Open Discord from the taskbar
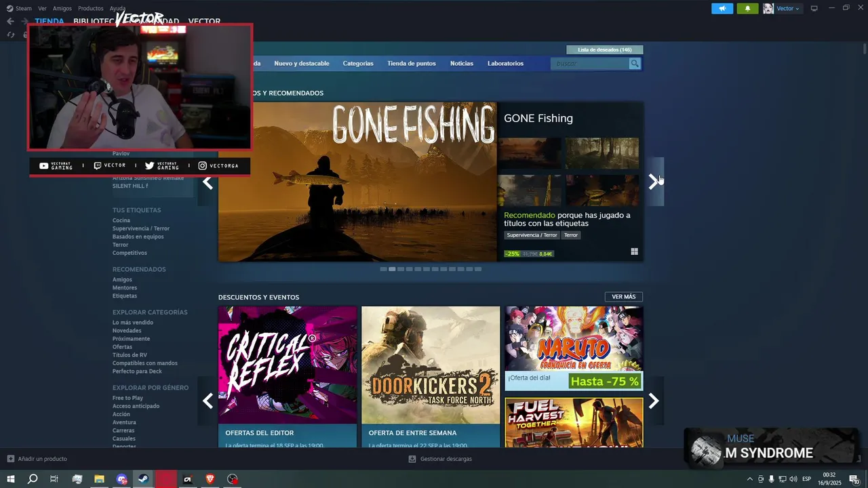The image size is (868, 488). (121, 479)
